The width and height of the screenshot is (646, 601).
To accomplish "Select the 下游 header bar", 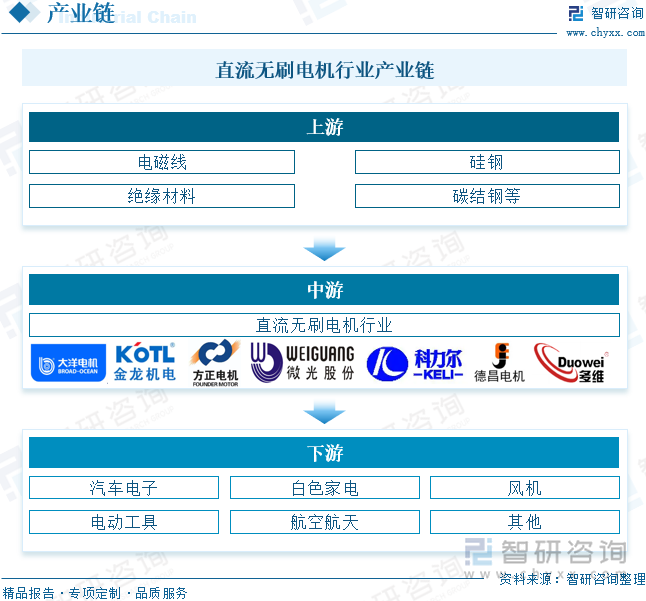I will click(324, 453).
